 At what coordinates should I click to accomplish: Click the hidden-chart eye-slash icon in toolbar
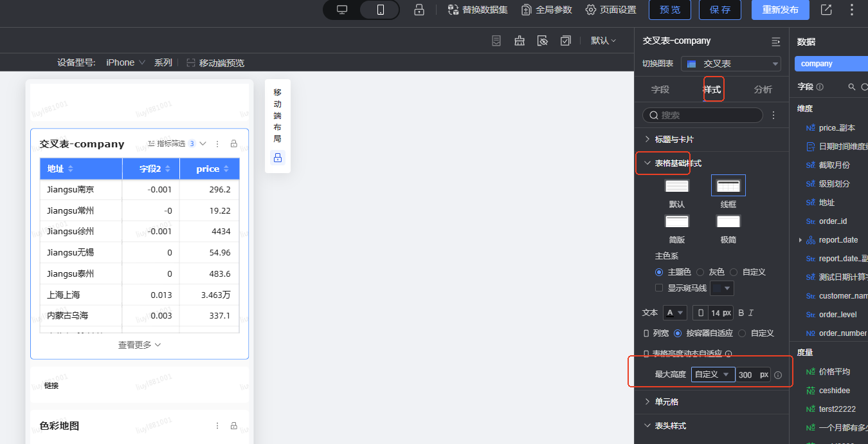[543, 41]
